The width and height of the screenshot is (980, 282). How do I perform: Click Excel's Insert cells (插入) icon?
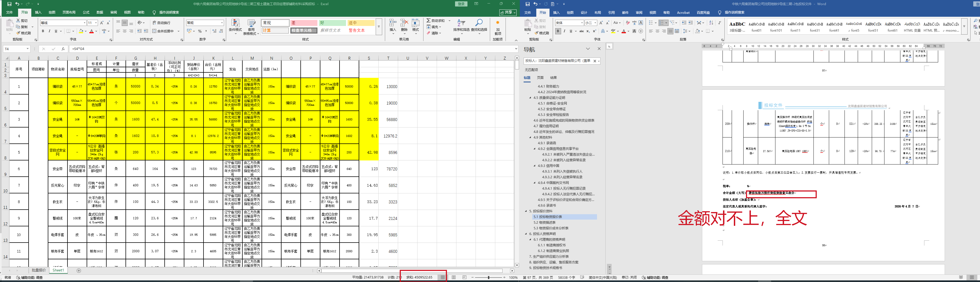click(393, 23)
